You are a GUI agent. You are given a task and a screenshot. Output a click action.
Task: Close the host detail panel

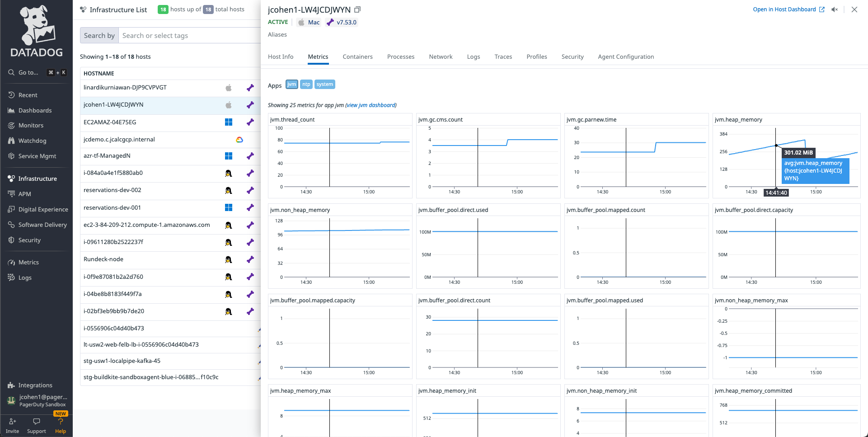click(x=854, y=9)
